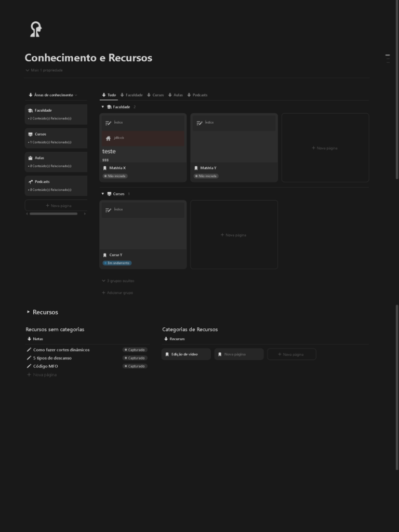Click the bookmark icon next to Matéria X
The image size is (399, 532).
[x=105, y=168]
